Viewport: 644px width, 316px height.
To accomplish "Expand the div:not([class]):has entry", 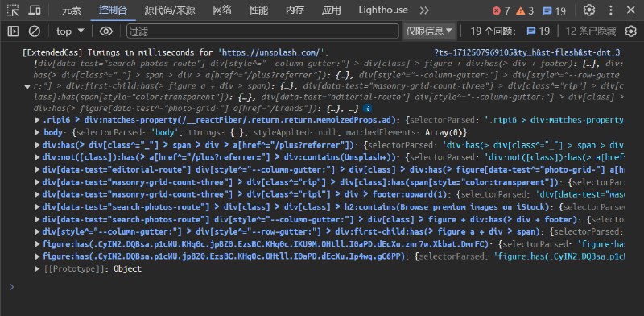I will [x=38, y=157].
